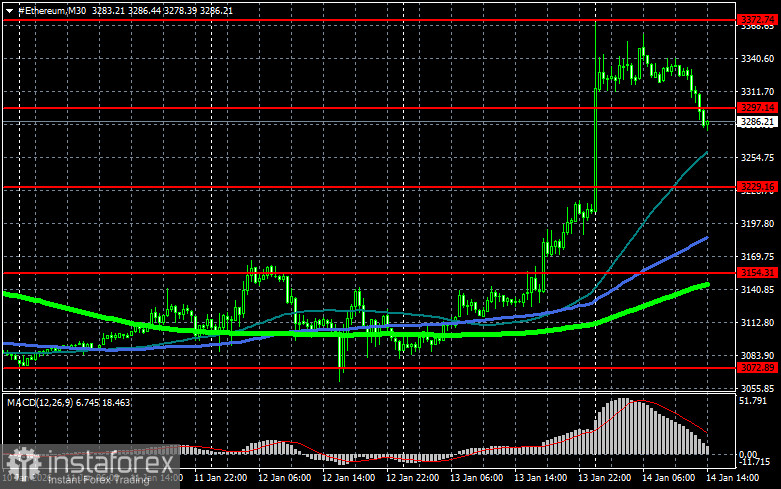The image size is (781, 489).
Task: Click the 3083.90 price scale value
Action: click(x=758, y=356)
